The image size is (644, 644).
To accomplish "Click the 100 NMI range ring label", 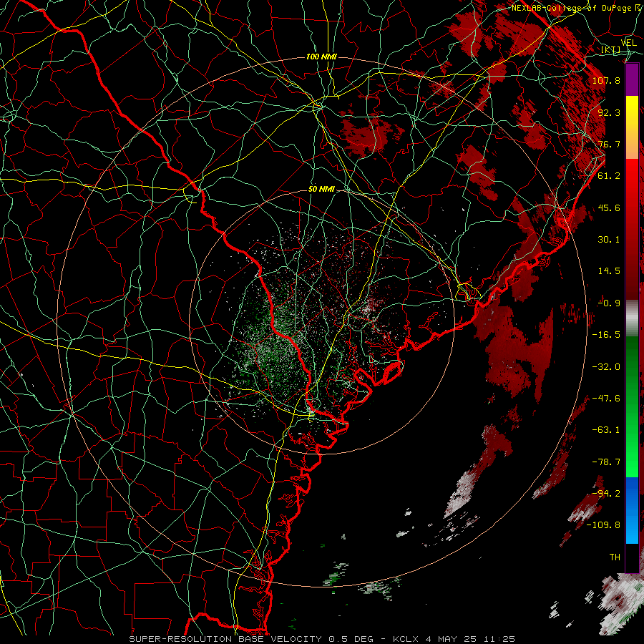I will tap(321, 57).
